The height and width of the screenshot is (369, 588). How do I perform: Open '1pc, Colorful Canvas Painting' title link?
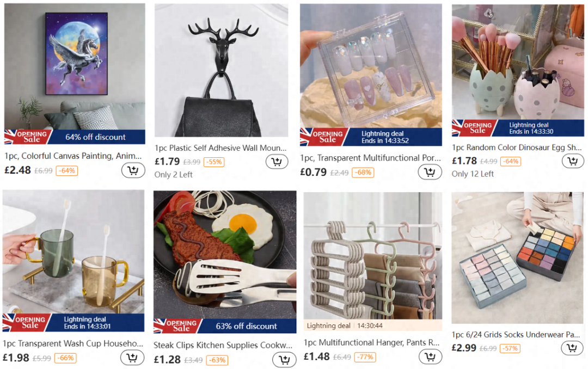click(x=73, y=156)
